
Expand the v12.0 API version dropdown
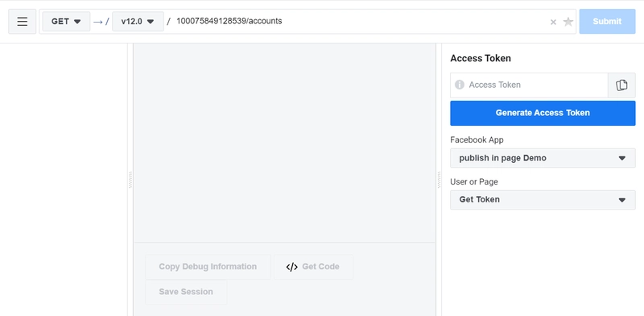click(138, 22)
